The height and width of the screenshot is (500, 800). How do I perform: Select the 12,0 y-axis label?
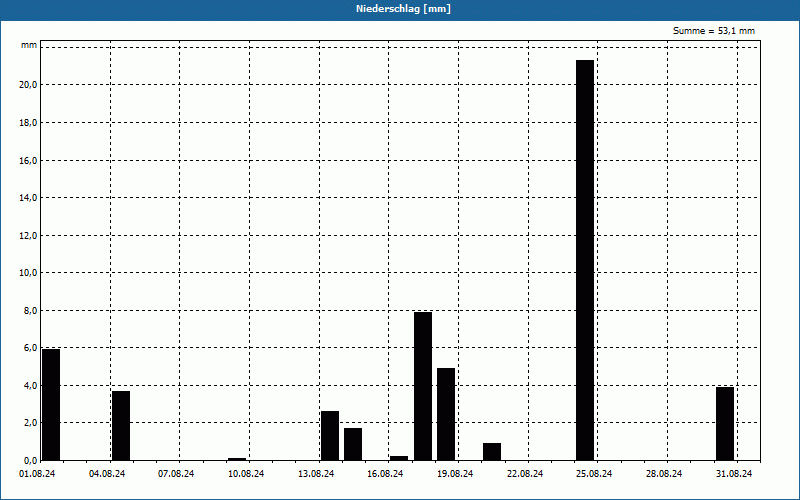(x=28, y=235)
